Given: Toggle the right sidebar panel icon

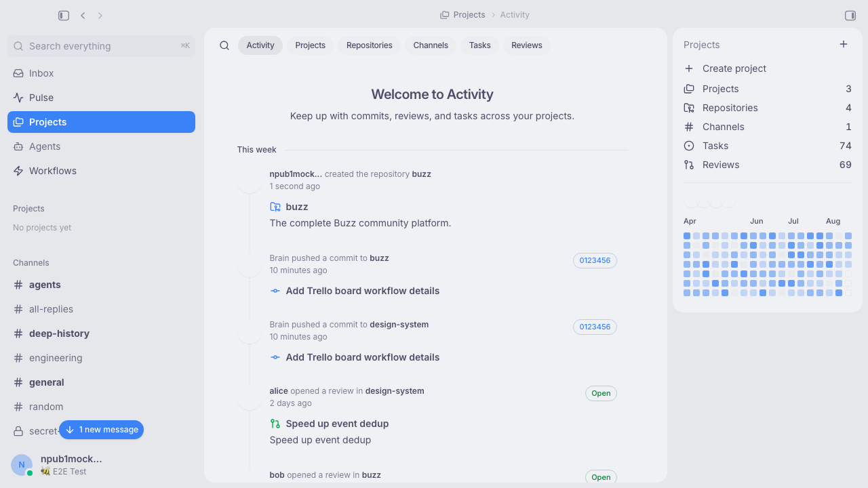Looking at the screenshot, I should (x=850, y=15).
